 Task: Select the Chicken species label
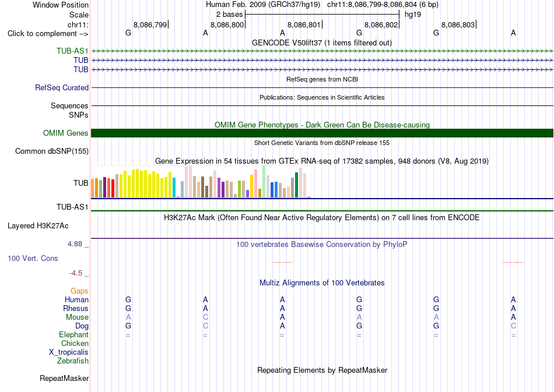pyautogui.click(x=75, y=343)
